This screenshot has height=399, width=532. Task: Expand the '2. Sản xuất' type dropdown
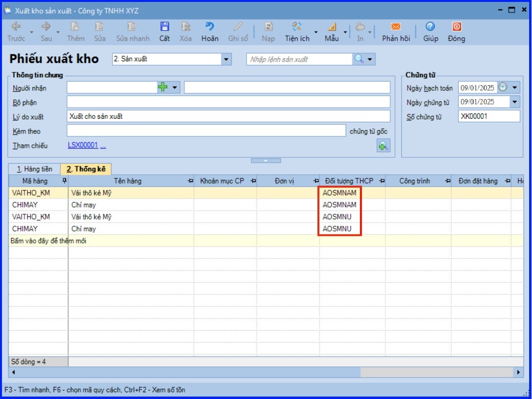coord(226,59)
